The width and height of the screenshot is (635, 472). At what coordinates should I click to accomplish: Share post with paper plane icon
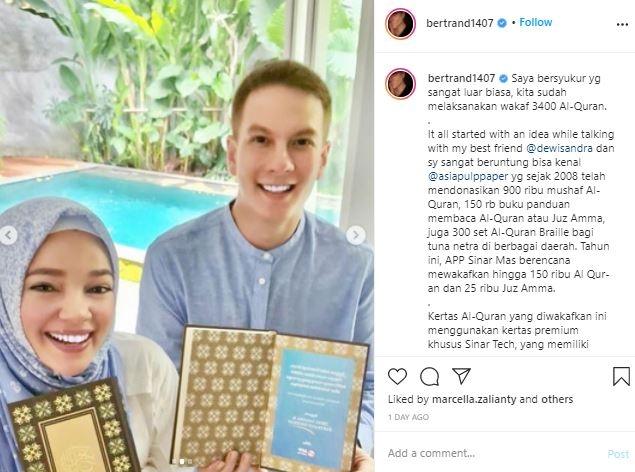461,376
